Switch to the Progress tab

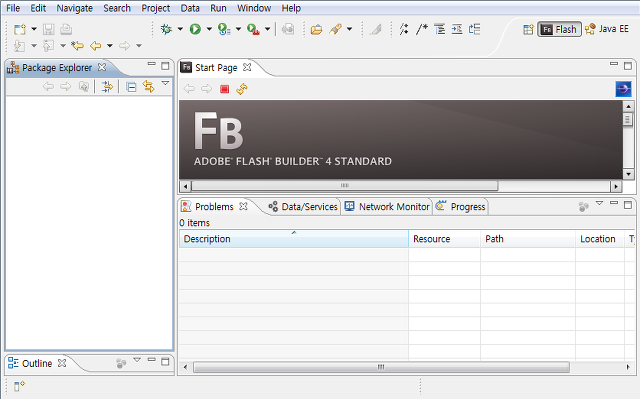pos(461,207)
